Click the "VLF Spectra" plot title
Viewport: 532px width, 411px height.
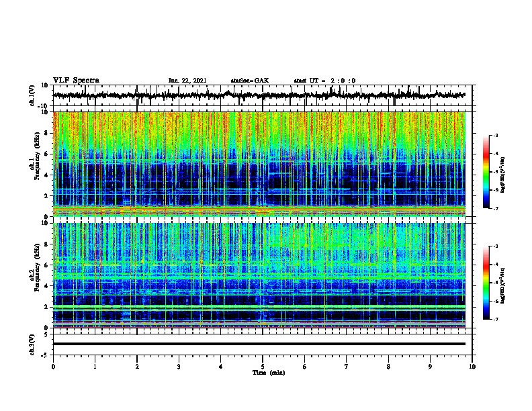pyautogui.click(x=76, y=81)
